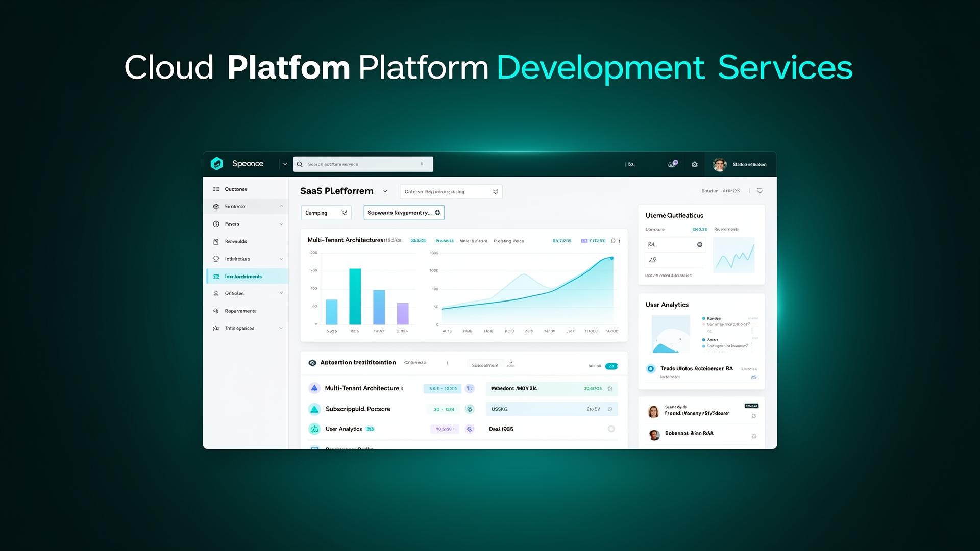Click gear icon beside Frontd Wanany contact
The image size is (980, 551).
pos(754,416)
